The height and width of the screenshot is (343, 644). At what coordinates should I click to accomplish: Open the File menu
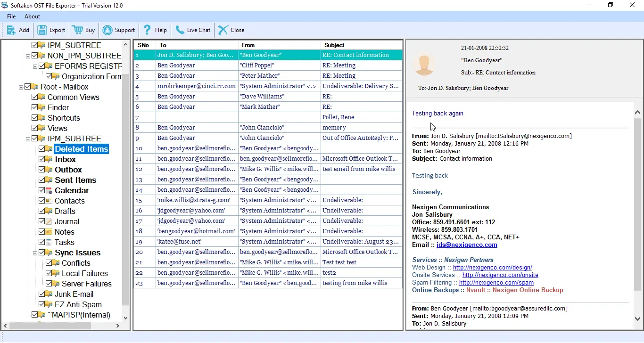(11, 16)
